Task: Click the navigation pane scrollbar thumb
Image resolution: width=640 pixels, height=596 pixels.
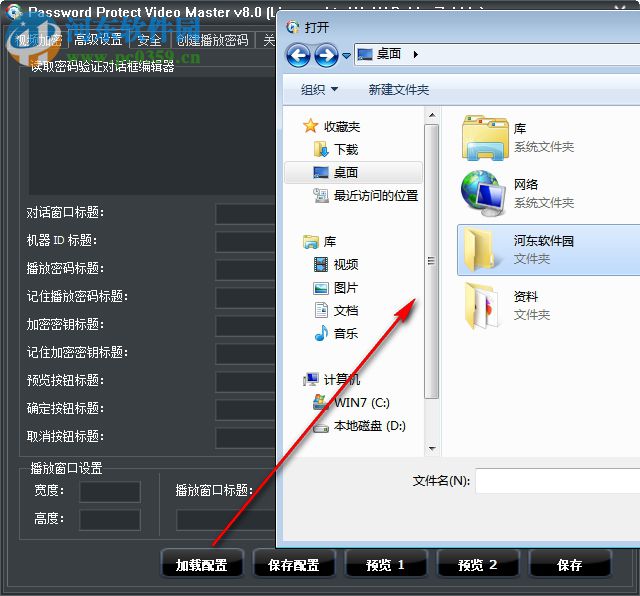Action: click(431, 261)
